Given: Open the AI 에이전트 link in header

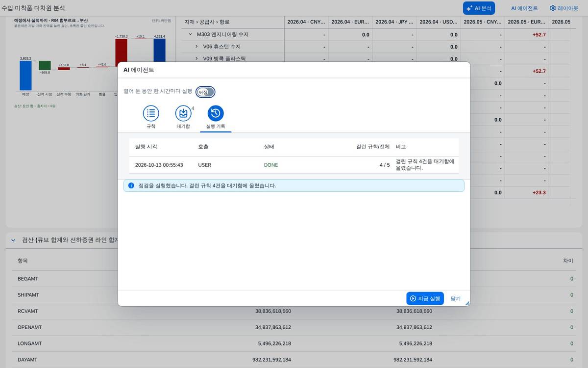Looking at the screenshot, I should point(524,8).
